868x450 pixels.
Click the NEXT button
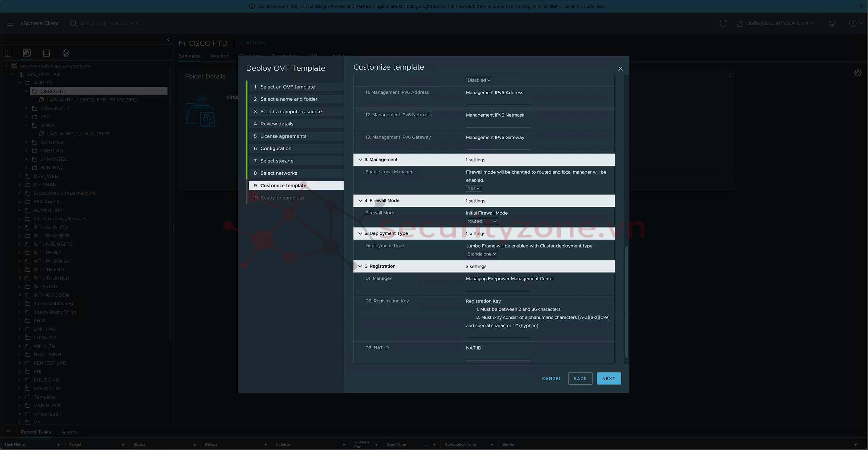[x=608, y=379]
